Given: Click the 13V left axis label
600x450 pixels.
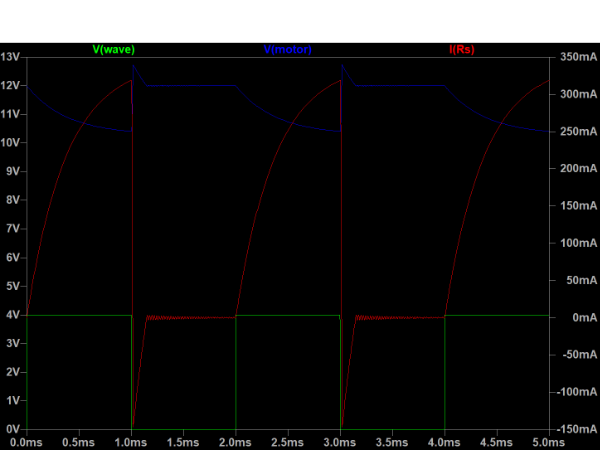Looking at the screenshot, I should tap(11, 57).
